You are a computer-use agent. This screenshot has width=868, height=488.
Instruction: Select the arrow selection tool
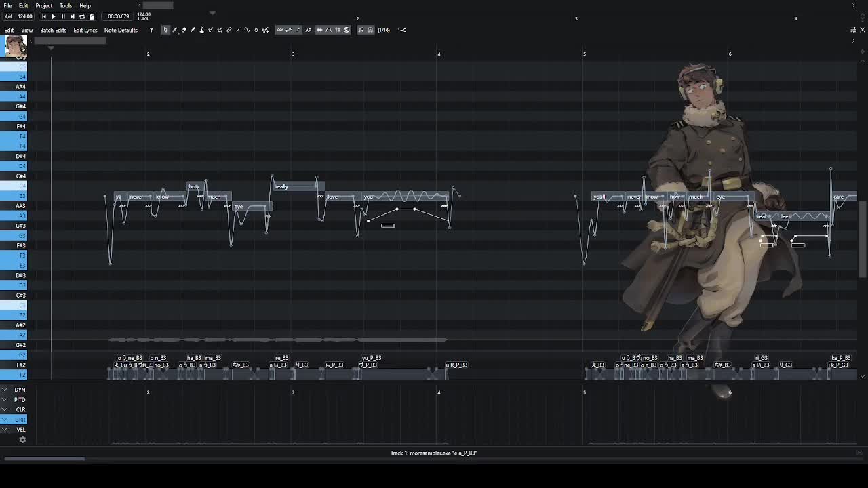165,30
